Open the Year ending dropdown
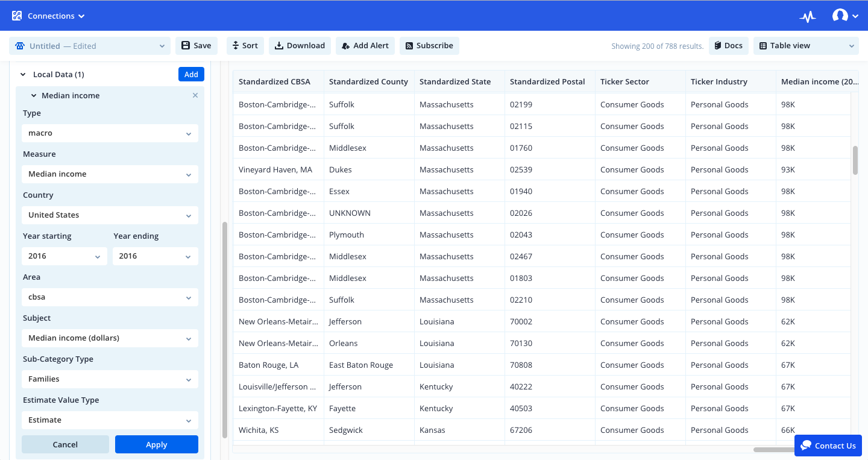 click(156, 256)
